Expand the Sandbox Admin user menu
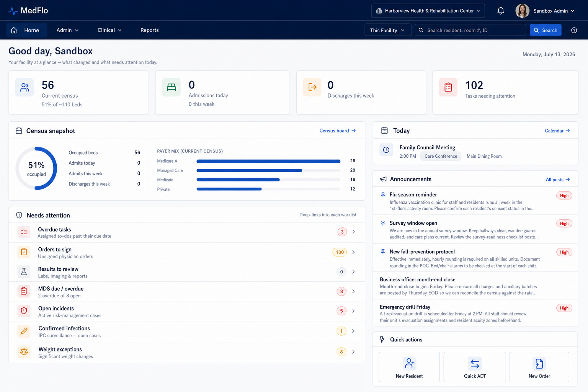The width and height of the screenshot is (588, 392). (554, 11)
